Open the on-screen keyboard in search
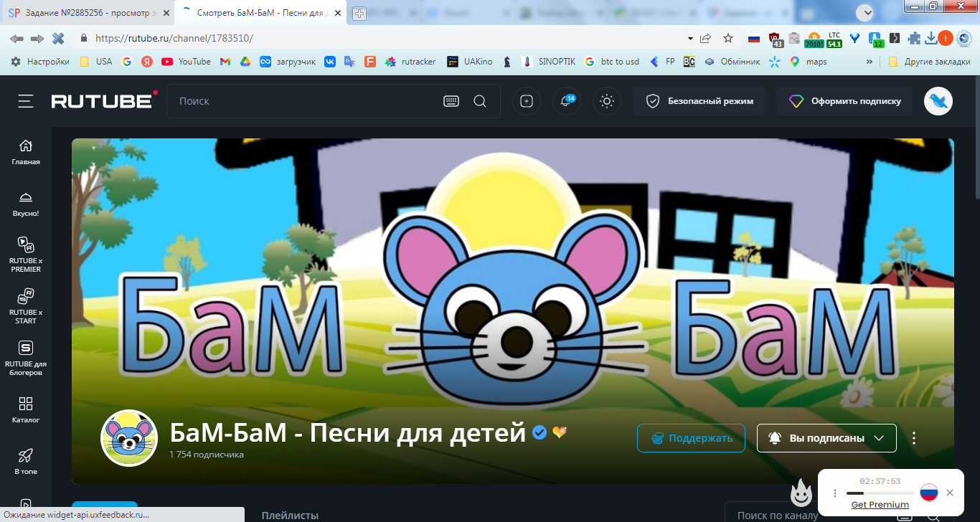This screenshot has width=980, height=522. [x=451, y=101]
